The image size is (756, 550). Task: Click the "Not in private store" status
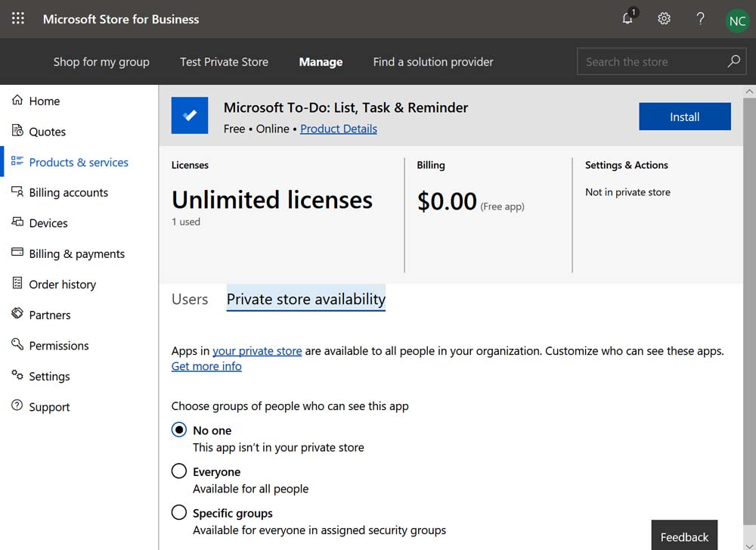click(627, 192)
